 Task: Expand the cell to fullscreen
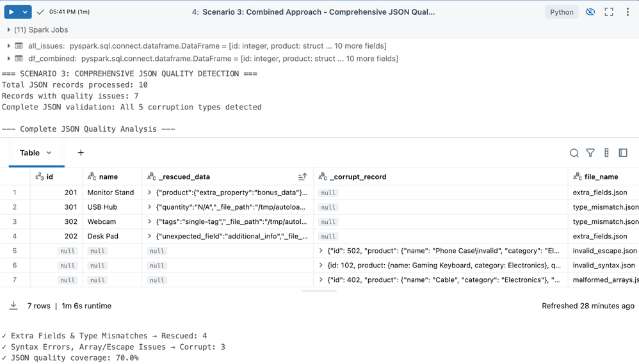tap(609, 12)
